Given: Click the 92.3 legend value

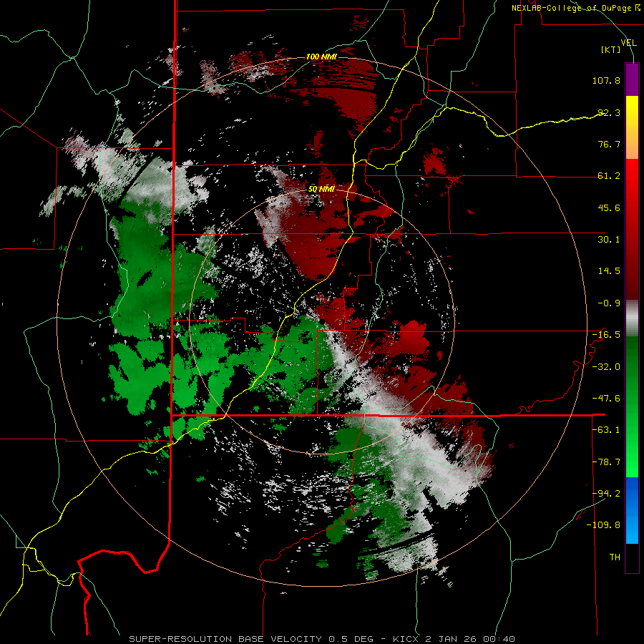Looking at the screenshot, I should pos(609,112).
